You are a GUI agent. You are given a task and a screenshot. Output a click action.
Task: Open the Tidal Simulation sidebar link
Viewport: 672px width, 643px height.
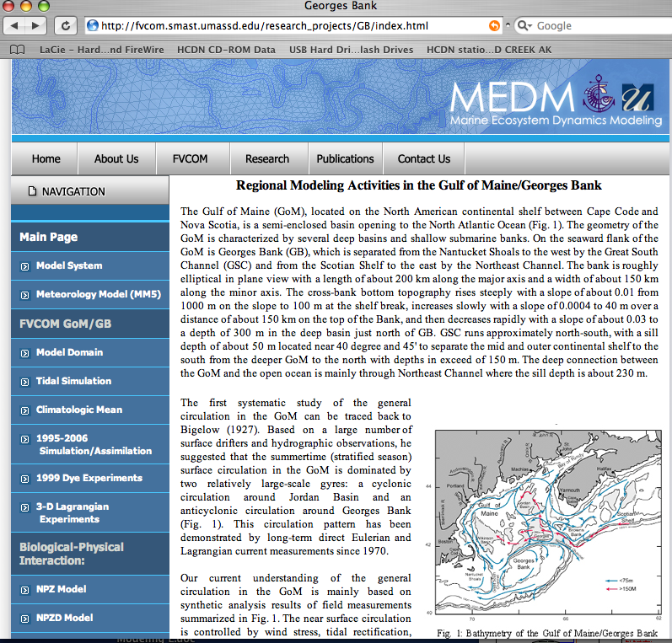(73, 381)
